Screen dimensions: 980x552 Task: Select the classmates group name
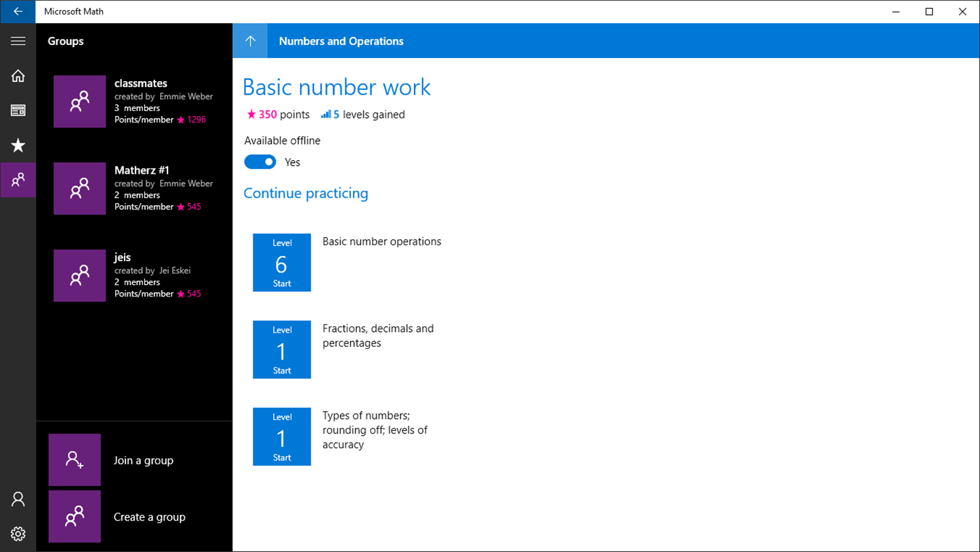pyautogui.click(x=141, y=83)
